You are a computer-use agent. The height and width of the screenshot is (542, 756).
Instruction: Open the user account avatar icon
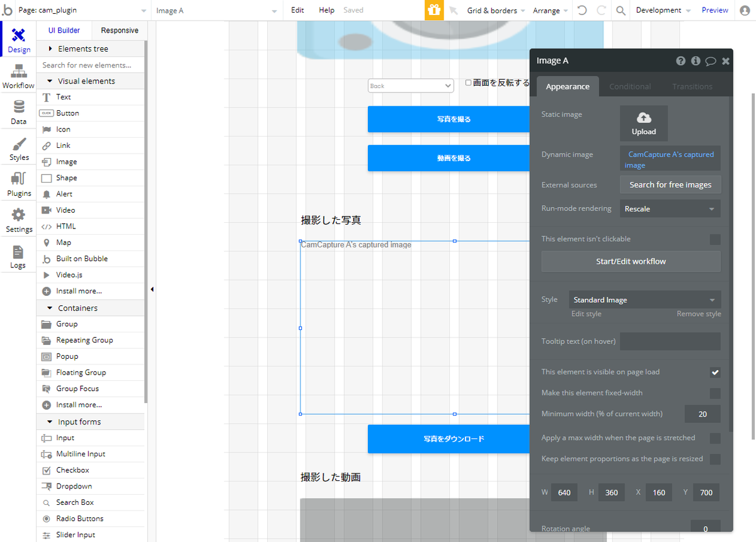(x=745, y=10)
